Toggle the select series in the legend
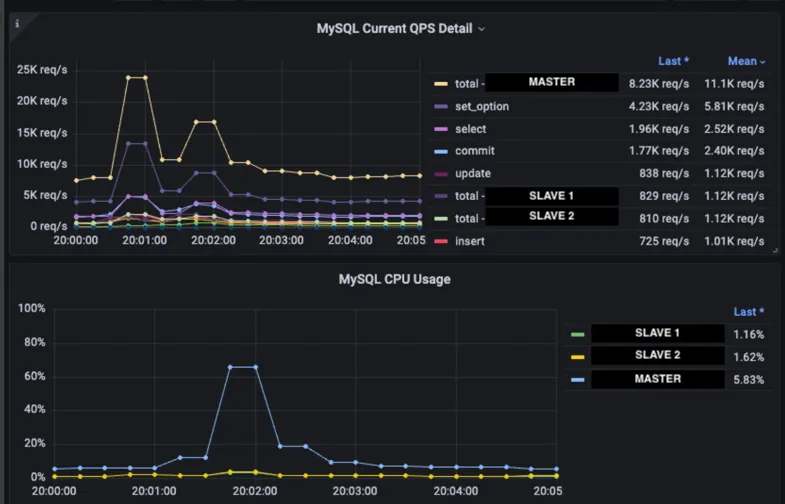 point(471,129)
